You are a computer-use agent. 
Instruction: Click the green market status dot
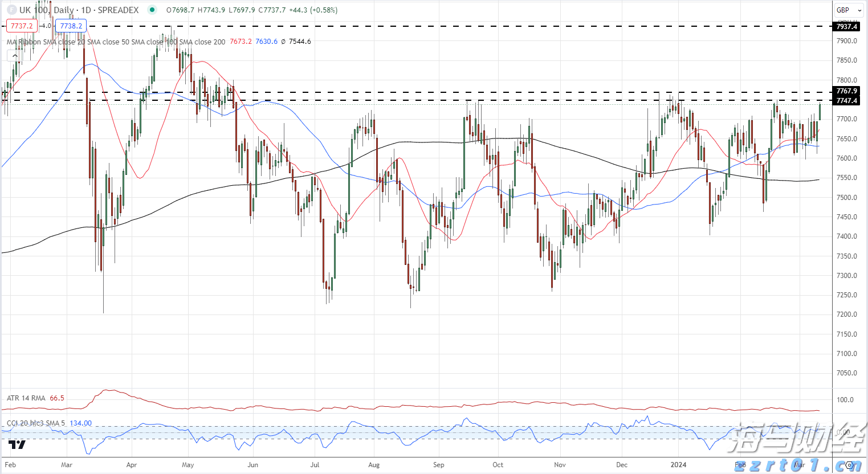pos(151,10)
